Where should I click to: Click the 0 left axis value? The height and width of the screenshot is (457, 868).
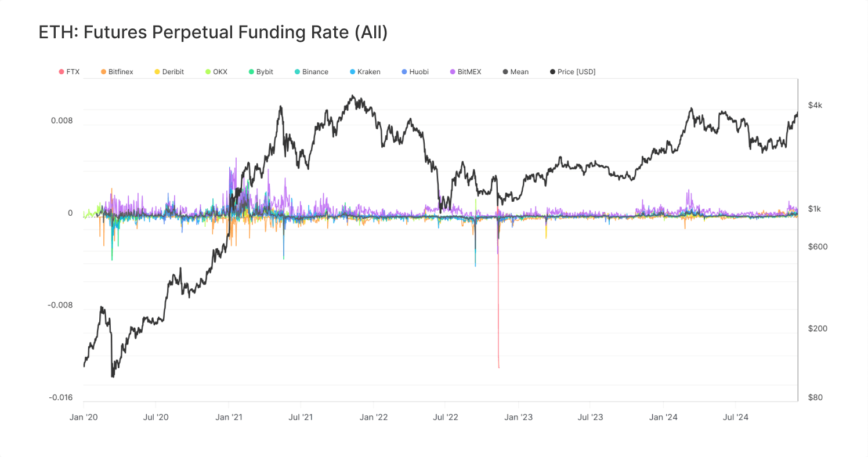pyautogui.click(x=70, y=213)
